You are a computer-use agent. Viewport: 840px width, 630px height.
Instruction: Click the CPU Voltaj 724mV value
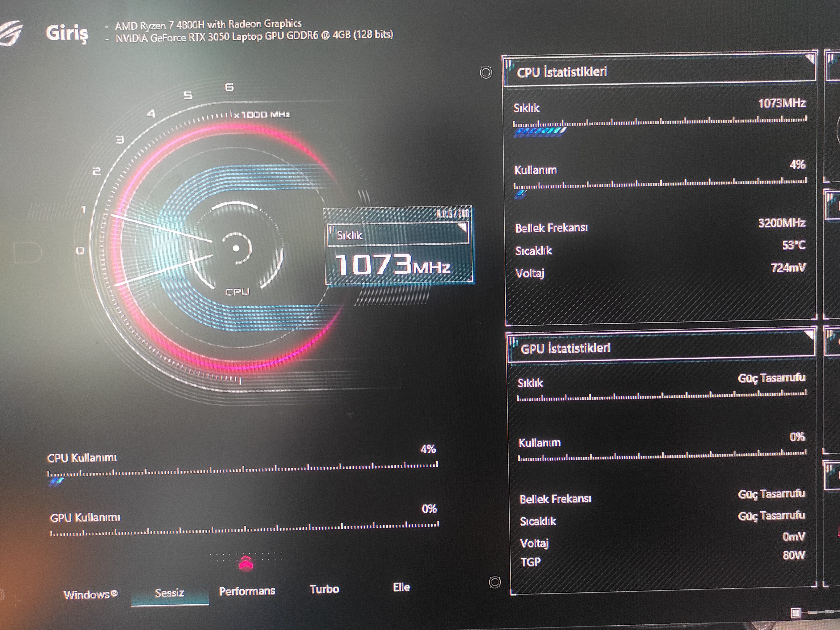click(788, 268)
